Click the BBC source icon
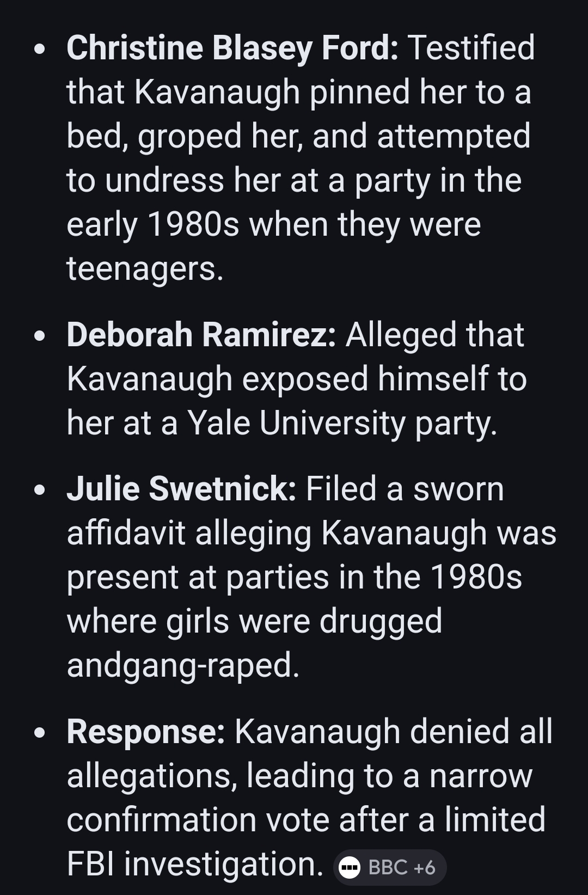The width and height of the screenshot is (588, 895). point(349,867)
